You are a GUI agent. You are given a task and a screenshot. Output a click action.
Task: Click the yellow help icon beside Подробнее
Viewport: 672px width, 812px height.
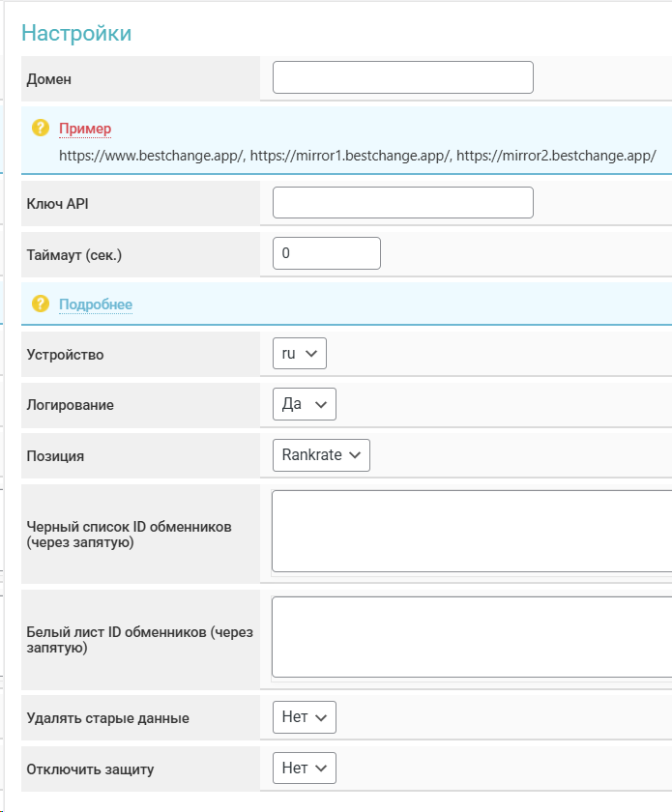pos(40,304)
